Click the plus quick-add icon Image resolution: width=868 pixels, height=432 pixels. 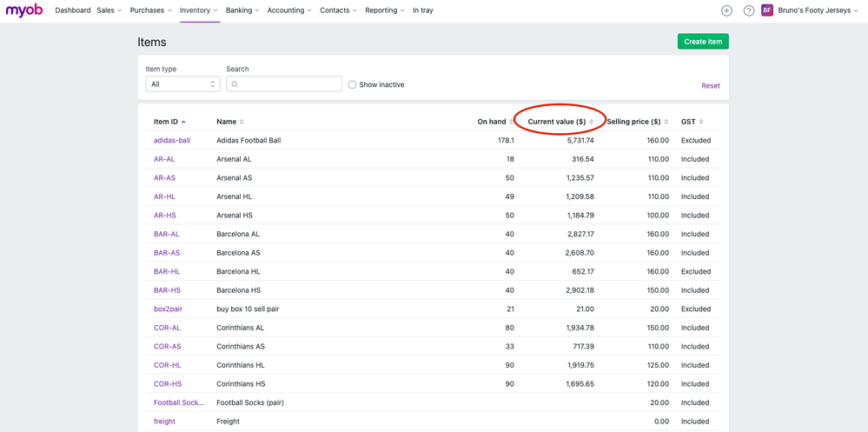coord(726,10)
